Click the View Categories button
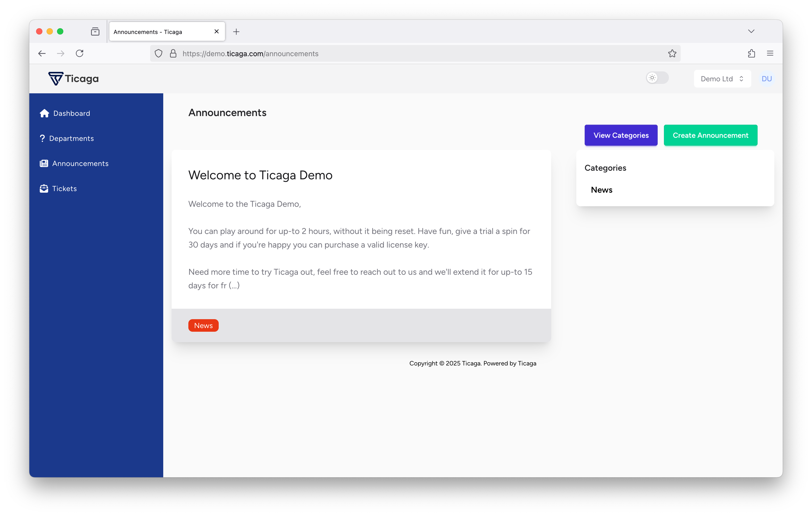 (x=621, y=135)
